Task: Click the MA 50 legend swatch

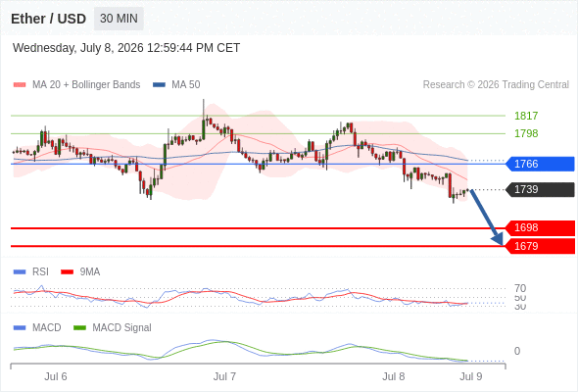Action: click(x=159, y=85)
